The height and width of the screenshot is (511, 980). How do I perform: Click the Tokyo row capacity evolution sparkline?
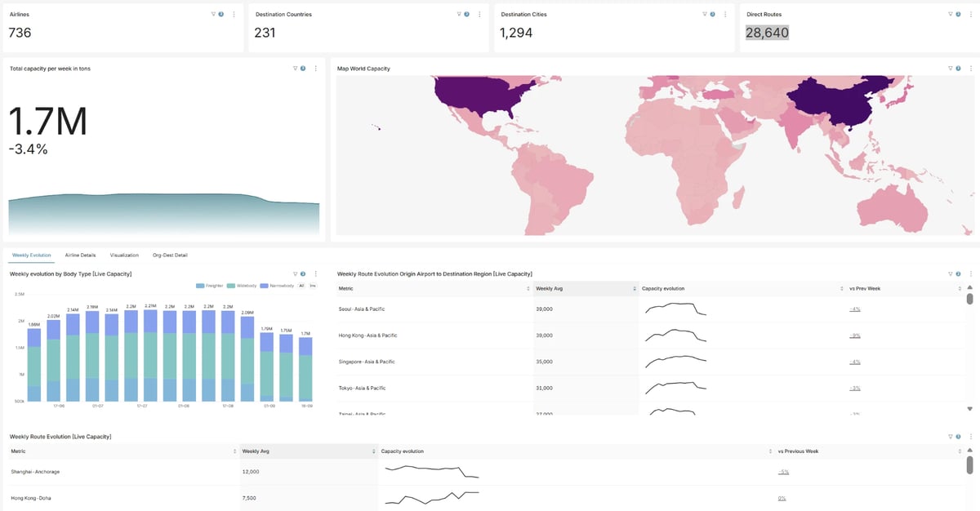point(675,387)
